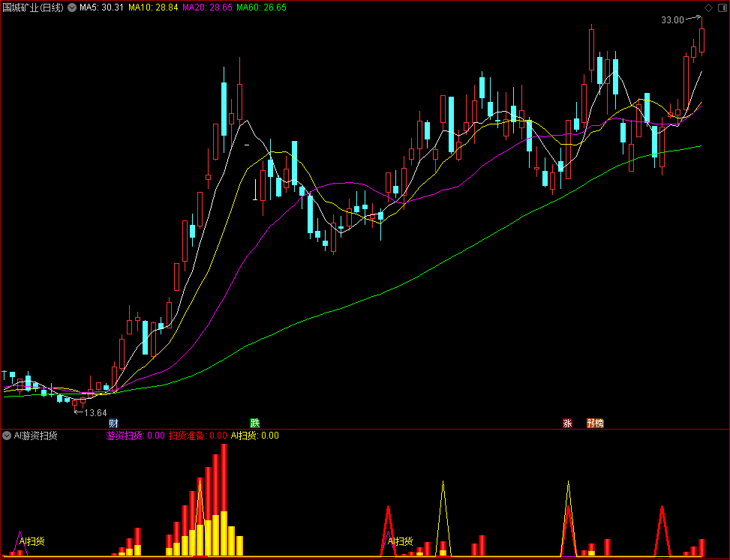Screen dimensions: 730x560
Task: Click the AI扫货: 0.00 value label
Action: point(254,436)
